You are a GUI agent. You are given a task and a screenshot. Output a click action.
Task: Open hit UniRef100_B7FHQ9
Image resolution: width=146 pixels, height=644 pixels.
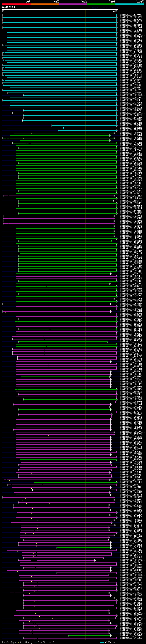pos(131,15)
